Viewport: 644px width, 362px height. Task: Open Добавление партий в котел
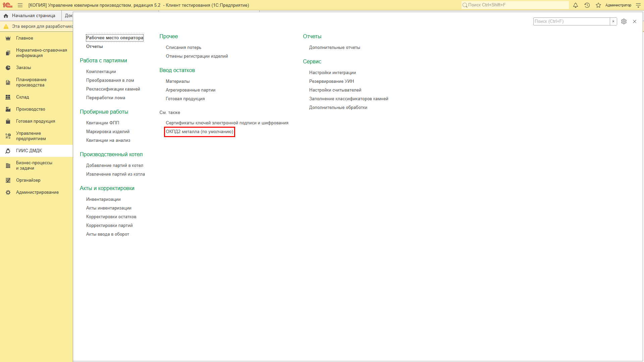[115, 166]
